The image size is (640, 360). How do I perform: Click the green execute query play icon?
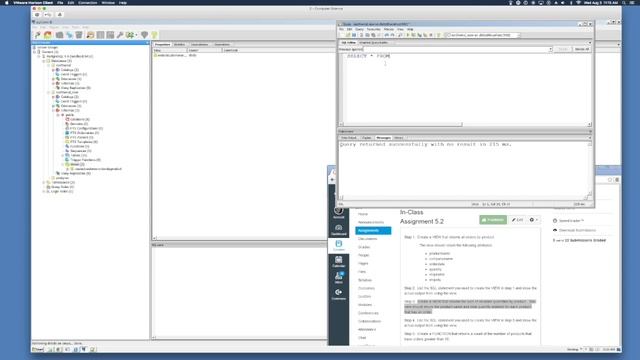click(408, 36)
